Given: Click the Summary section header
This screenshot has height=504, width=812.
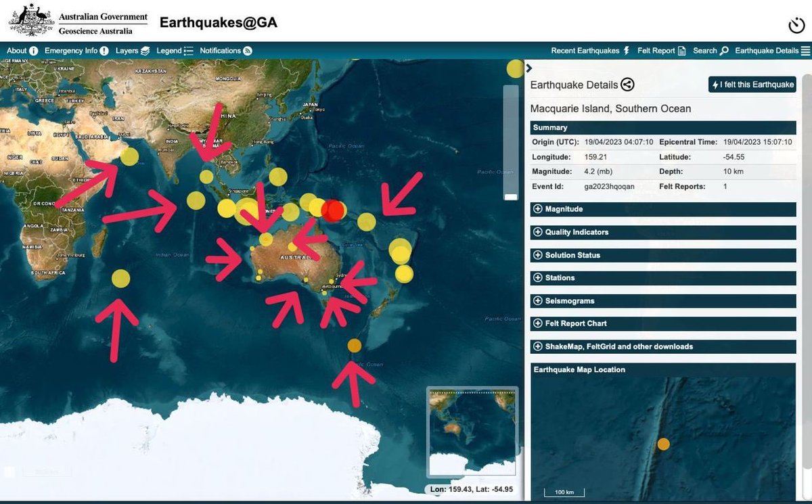Looking at the screenshot, I should (663, 127).
